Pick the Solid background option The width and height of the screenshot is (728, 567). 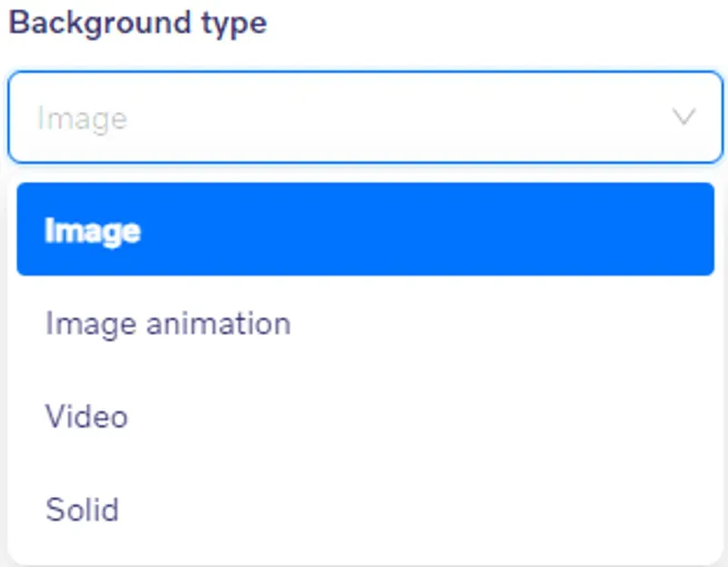(x=366, y=510)
